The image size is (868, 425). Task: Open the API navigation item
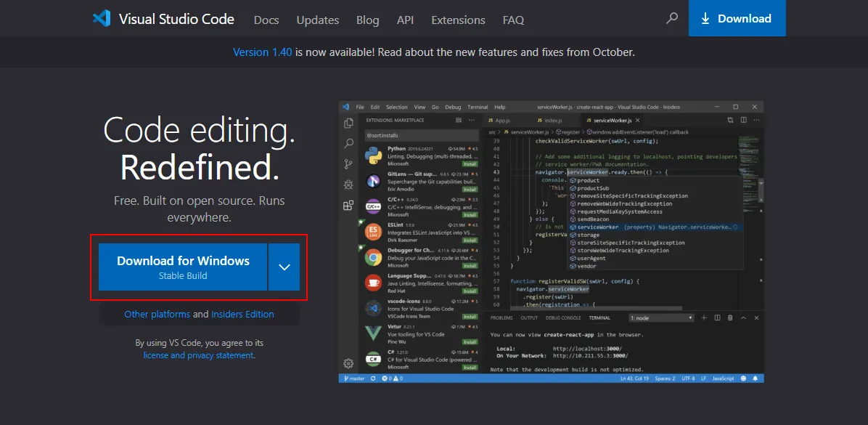(405, 20)
